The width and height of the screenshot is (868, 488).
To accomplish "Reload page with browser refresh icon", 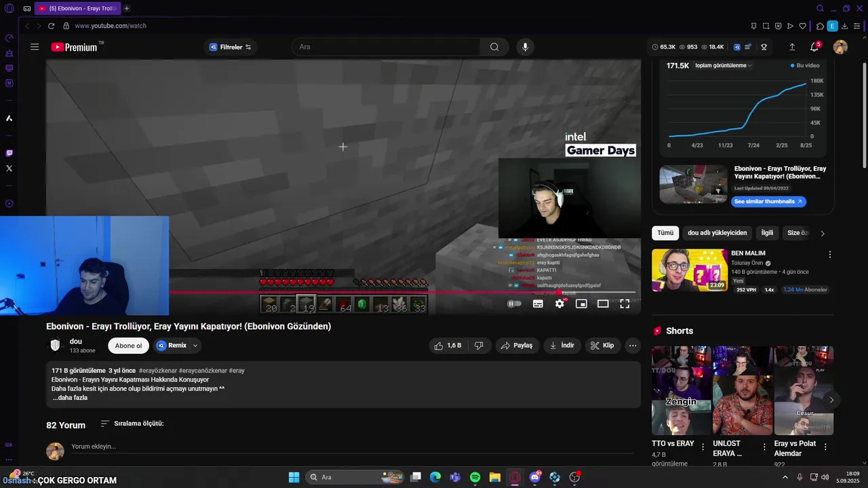I will (x=51, y=26).
